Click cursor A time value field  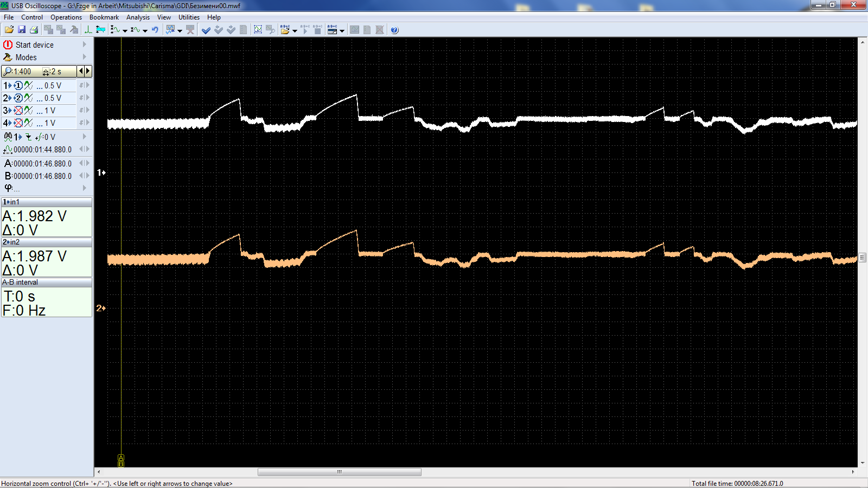point(42,164)
